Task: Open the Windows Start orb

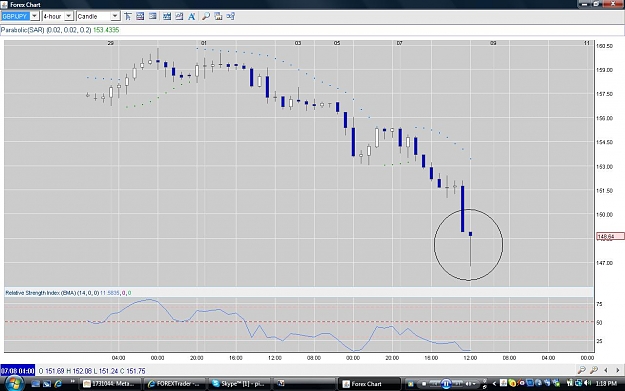Action: coord(14,384)
